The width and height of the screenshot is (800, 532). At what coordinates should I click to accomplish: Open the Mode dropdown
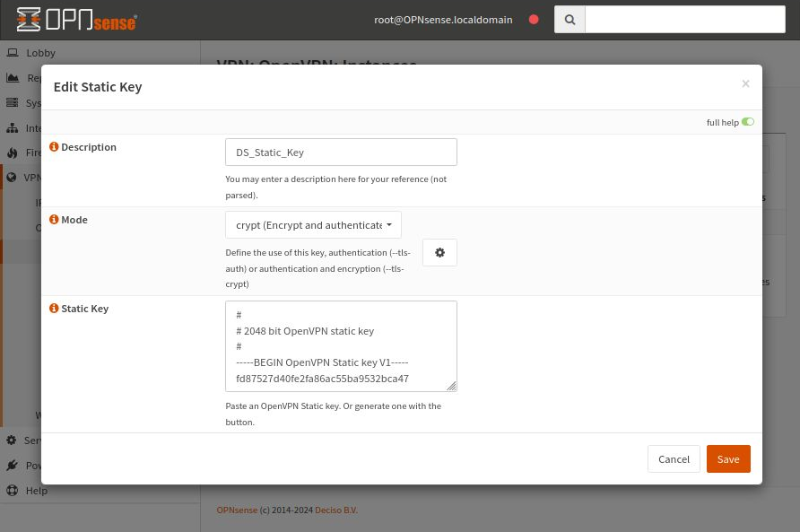coord(312,224)
